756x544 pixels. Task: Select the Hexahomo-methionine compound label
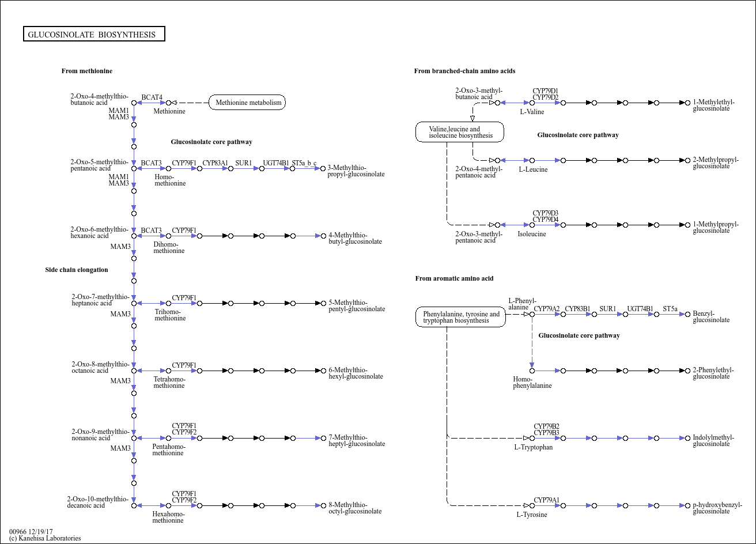click(x=168, y=517)
